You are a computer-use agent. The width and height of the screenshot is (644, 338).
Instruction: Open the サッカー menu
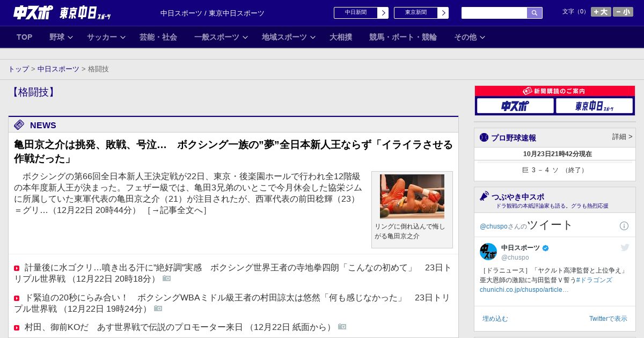pos(102,37)
